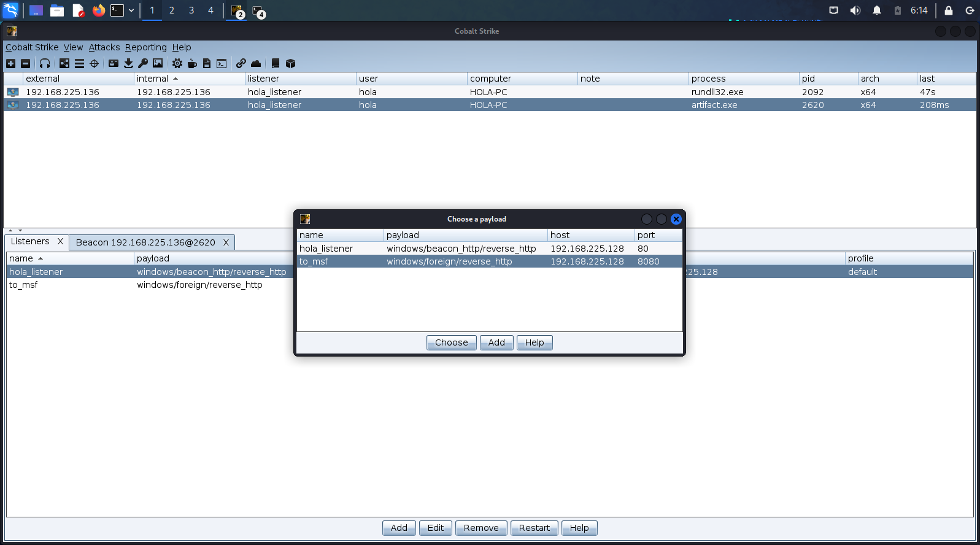Click the lock screen icon in panel
The width and height of the screenshot is (980, 545).
949,10
